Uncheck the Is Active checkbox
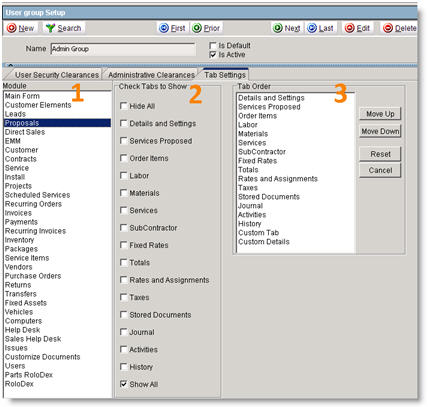The width and height of the screenshot is (428, 407). [x=213, y=54]
